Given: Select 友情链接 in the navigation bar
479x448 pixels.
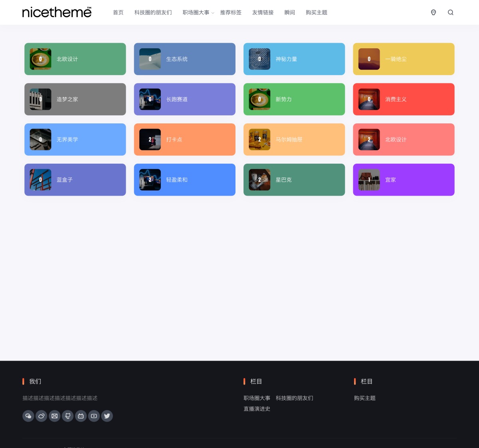Looking at the screenshot, I should tap(263, 13).
